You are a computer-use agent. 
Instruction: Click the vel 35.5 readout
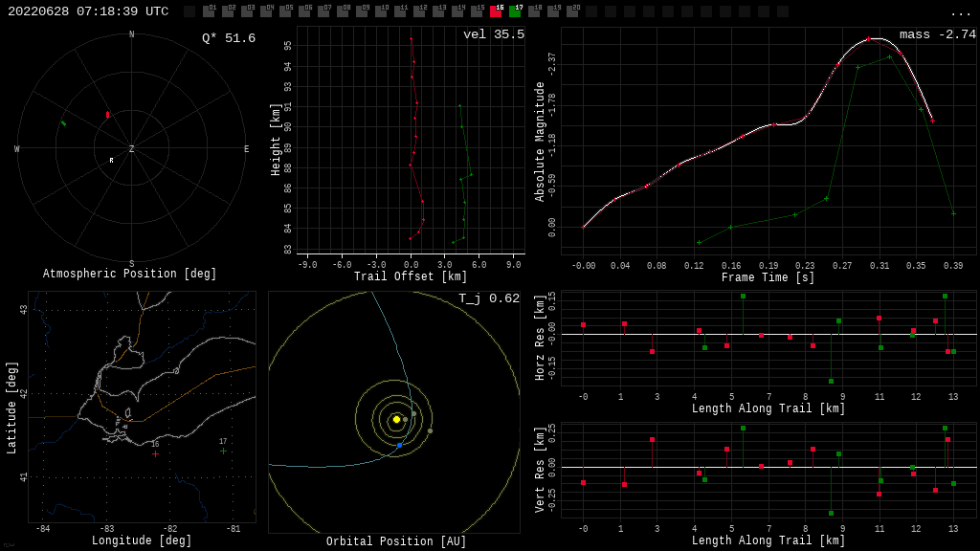[494, 34]
